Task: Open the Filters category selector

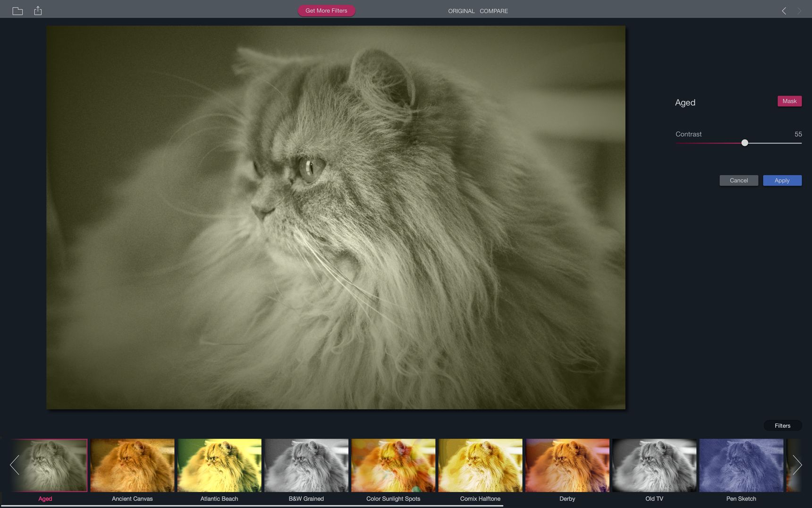Action: coord(782,426)
